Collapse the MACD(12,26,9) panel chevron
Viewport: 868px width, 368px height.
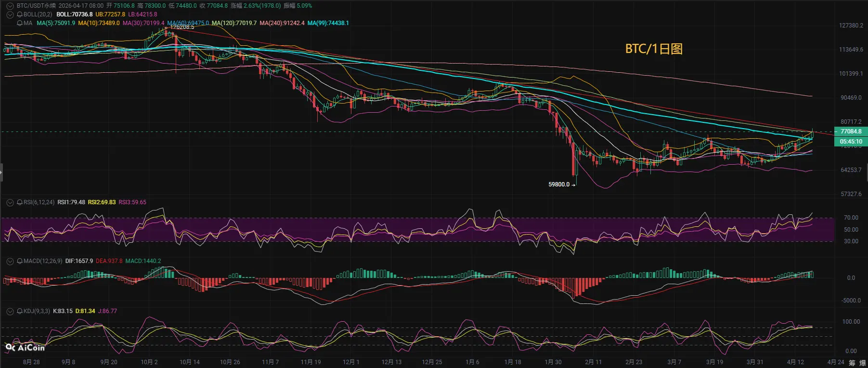click(10, 261)
